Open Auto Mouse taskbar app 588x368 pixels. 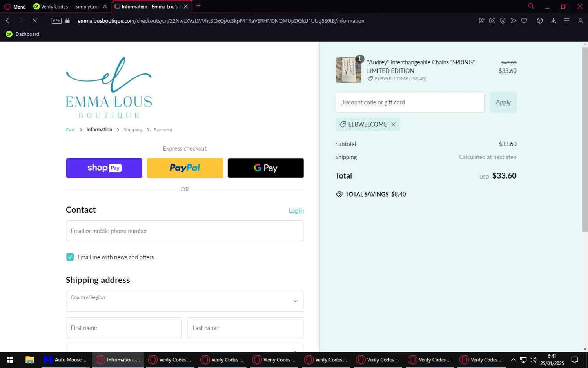65,360
